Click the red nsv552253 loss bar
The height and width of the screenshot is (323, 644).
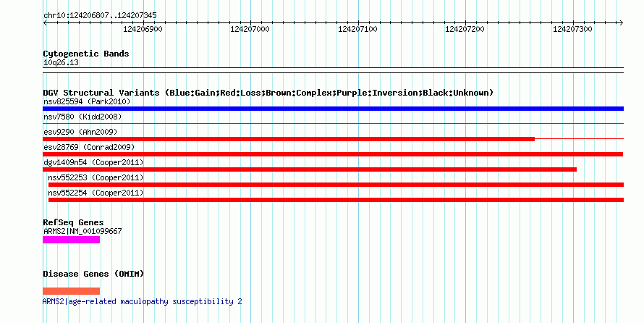(x=336, y=185)
